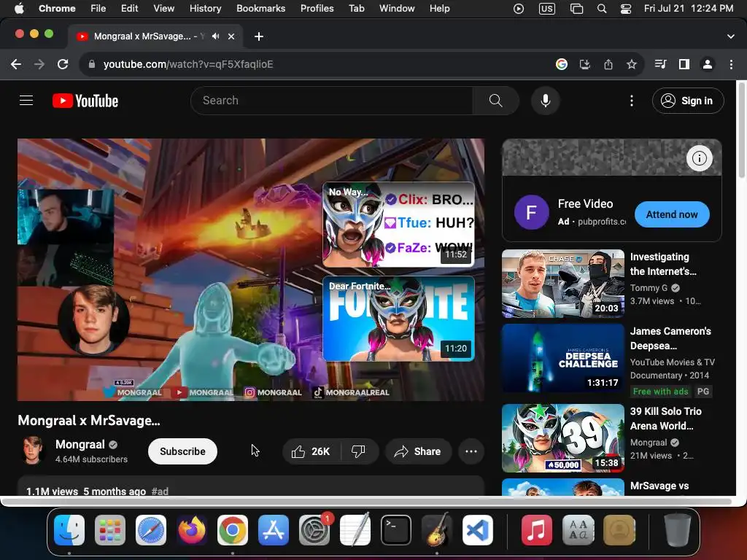Screen dimensions: 747x560
Task: Open Visual Studio Code from the Dock
Action: [477, 530]
